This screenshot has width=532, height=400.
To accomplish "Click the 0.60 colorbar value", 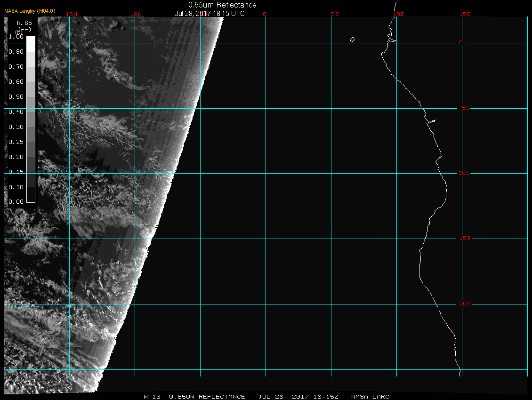I will point(16,82).
